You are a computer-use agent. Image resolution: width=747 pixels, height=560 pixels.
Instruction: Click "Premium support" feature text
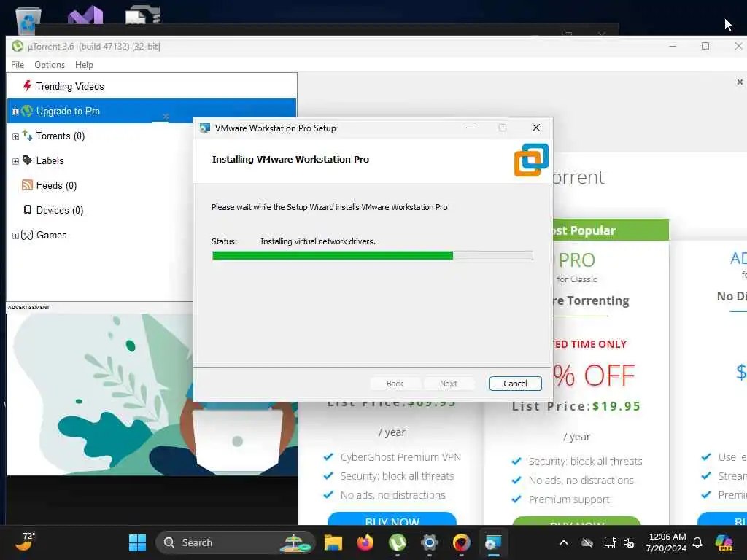click(569, 499)
